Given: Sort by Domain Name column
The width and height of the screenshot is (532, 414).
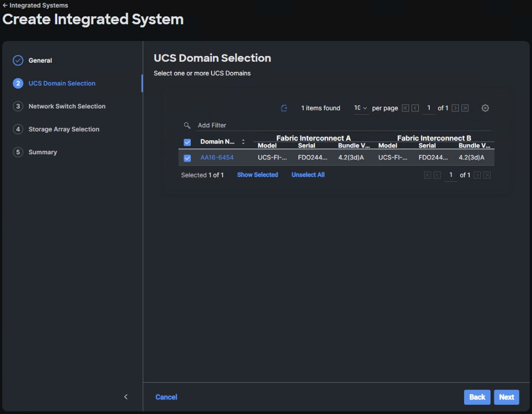Looking at the screenshot, I should 243,142.
